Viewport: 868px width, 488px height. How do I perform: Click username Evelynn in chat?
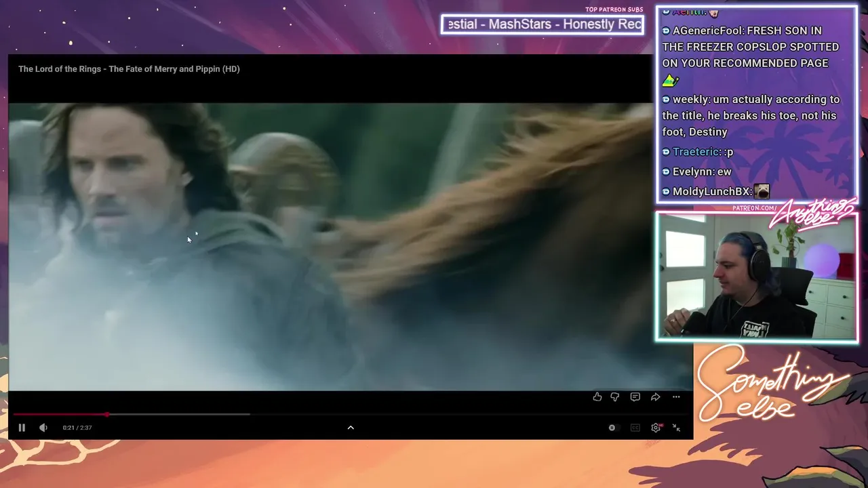pyautogui.click(x=692, y=171)
